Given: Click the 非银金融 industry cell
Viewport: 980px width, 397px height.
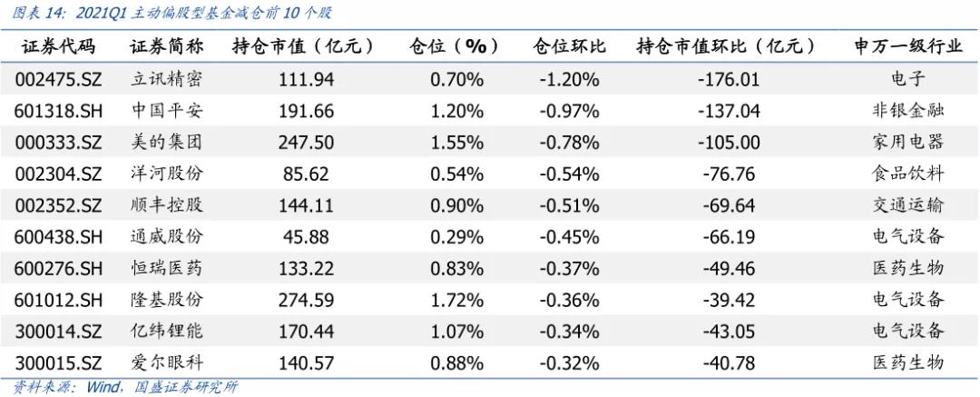Looking at the screenshot, I should [907, 111].
